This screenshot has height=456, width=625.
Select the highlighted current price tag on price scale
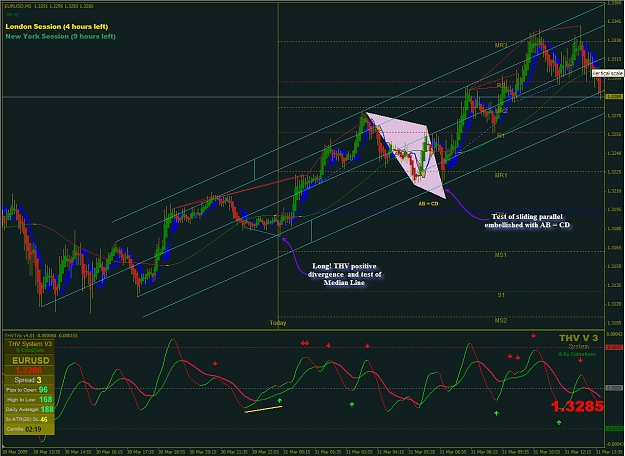tap(614, 96)
